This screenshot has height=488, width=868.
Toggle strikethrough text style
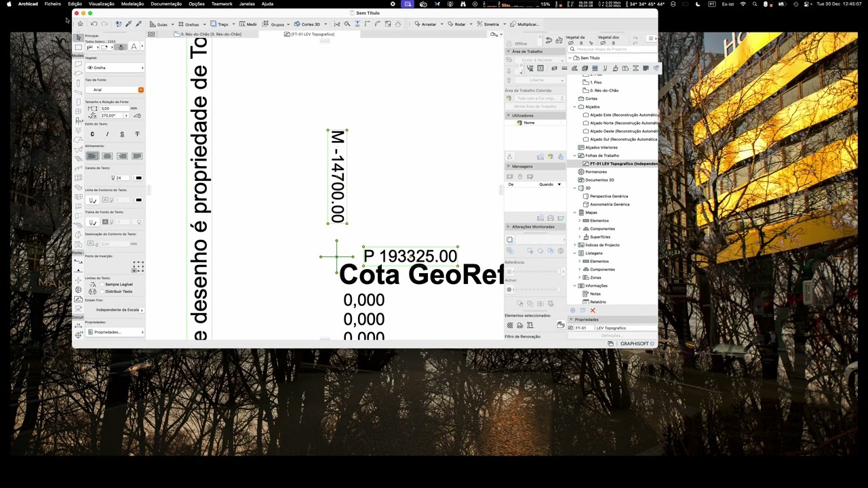(137, 134)
